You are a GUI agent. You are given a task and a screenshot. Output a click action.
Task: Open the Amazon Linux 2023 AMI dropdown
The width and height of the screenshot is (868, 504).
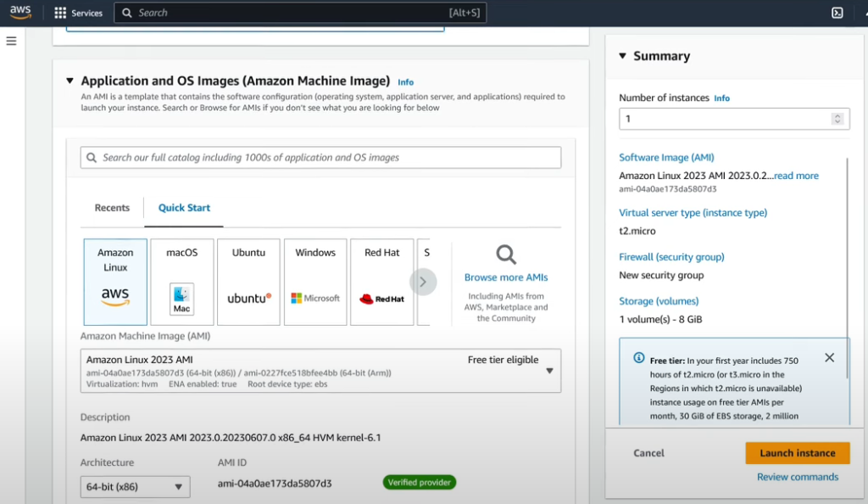[x=320, y=371]
